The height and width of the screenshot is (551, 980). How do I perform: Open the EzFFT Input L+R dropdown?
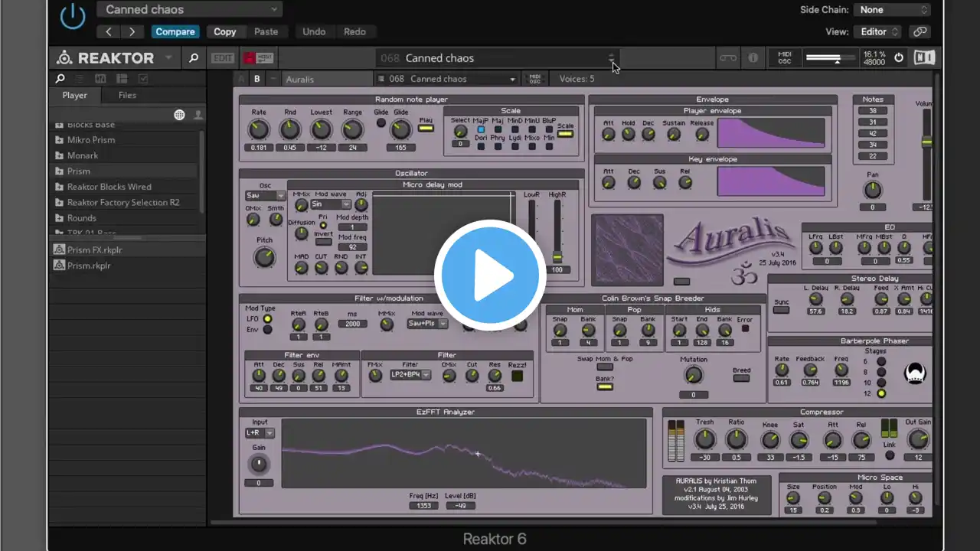coord(259,433)
